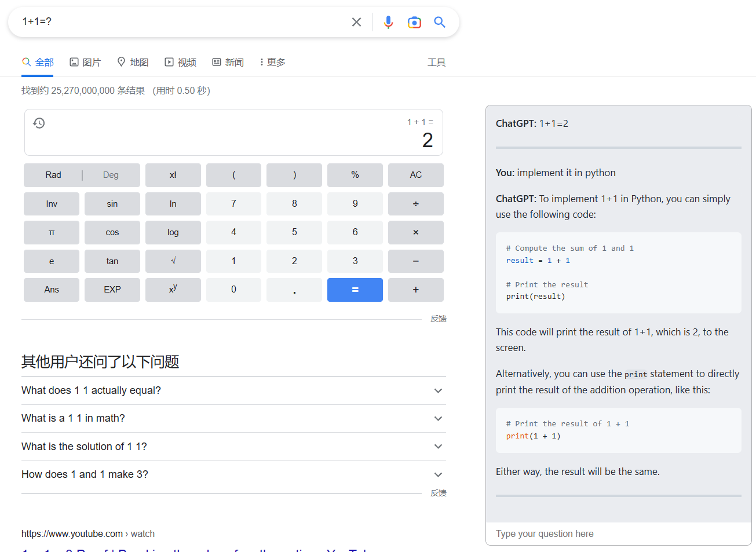This screenshot has width=756, height=552.
Task: Expand "What does 1 1 actually equal?"
Action: click(233, 390)
